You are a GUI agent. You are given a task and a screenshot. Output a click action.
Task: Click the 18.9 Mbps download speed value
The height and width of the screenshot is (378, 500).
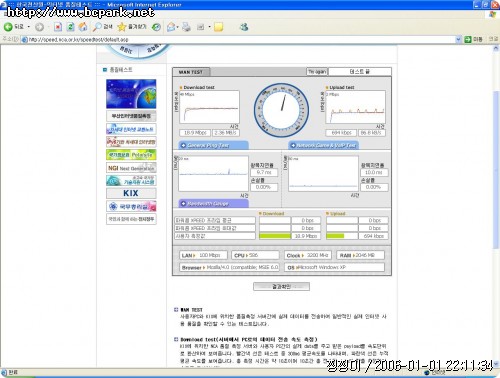(195, 133)
